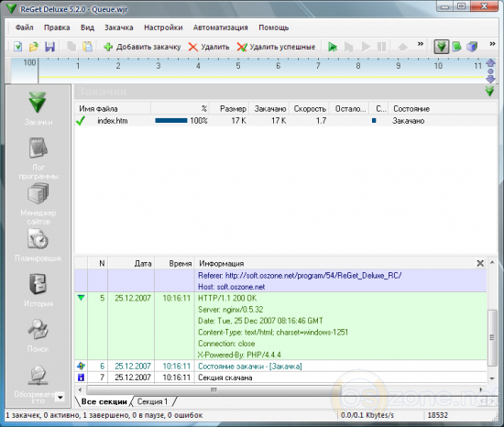
Task: Click the Copy toolbar icon
Action: [71, 47]
